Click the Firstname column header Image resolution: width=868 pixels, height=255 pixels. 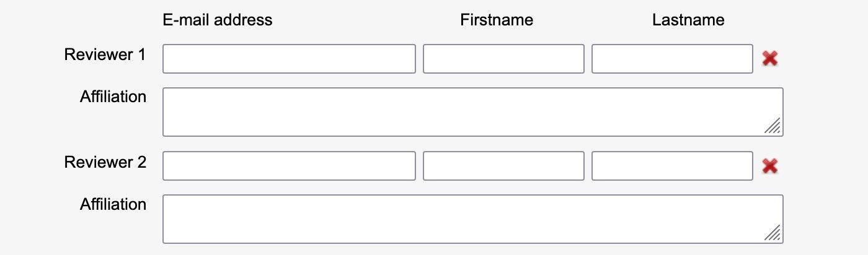(x=497, y=20)
